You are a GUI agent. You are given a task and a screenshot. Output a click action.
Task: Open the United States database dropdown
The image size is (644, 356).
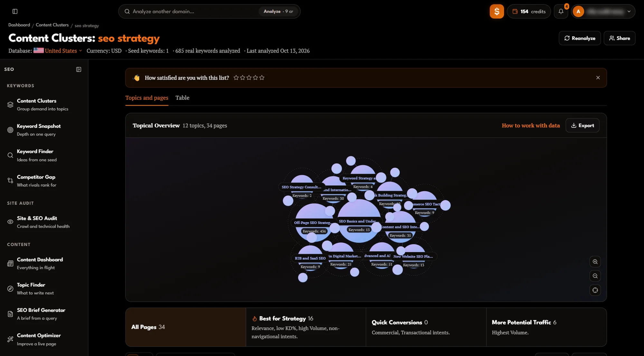(x=58, y=51)
